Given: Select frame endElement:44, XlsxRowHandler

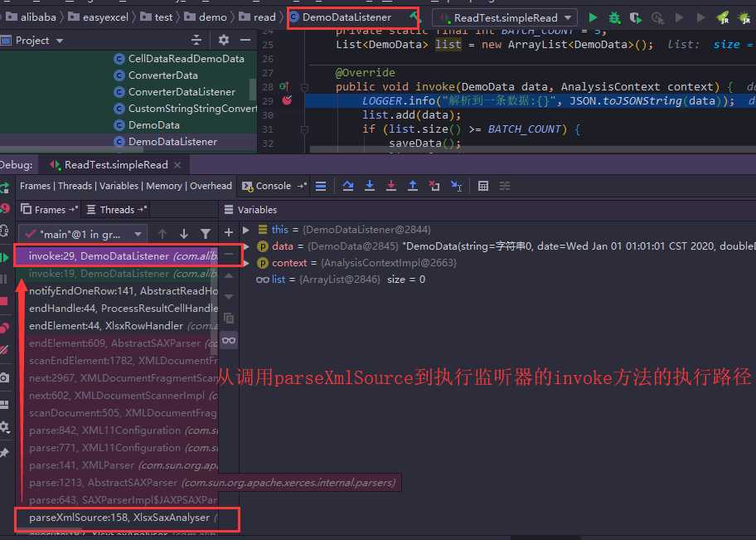Looking at the screenshot, I should [118, 326].
